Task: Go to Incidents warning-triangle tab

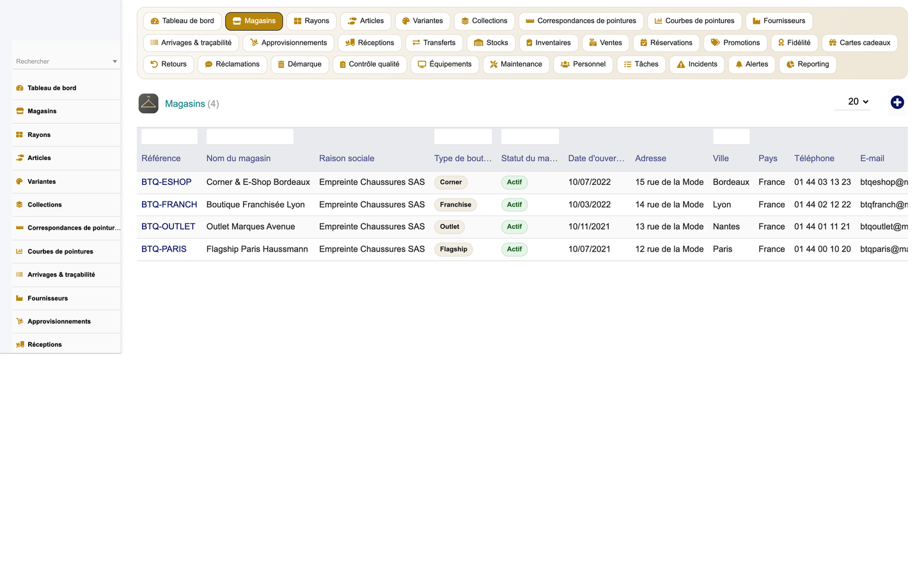Action: click(697, 65)
